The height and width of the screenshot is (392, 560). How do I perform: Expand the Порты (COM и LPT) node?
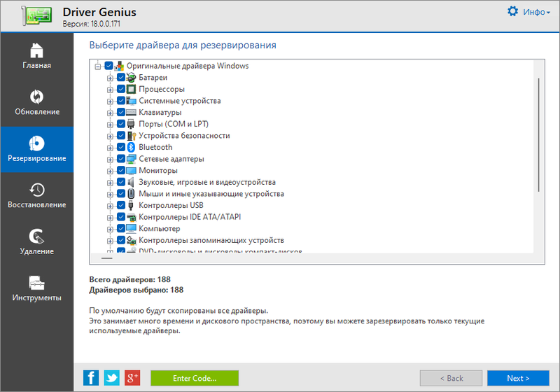click(110, 125)
